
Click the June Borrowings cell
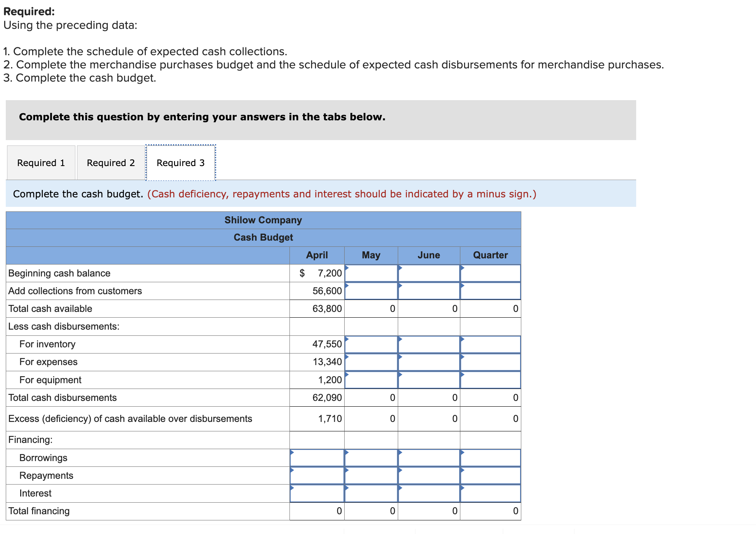[x=428, y=457]
